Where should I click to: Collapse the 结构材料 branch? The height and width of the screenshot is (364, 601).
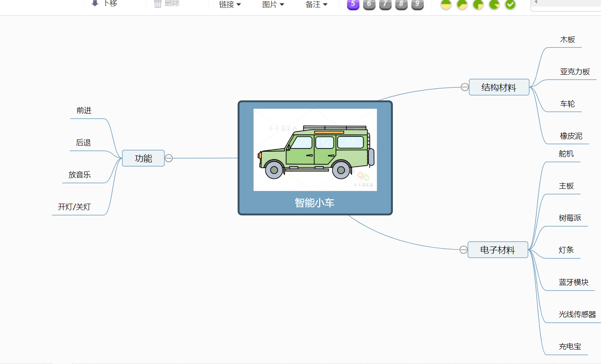click(465, 87)
